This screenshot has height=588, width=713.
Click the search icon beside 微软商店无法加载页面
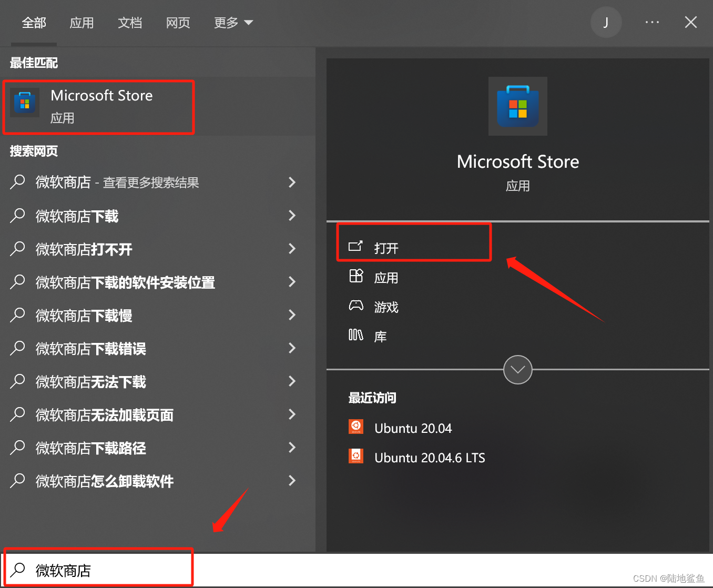tap(18, 414)
